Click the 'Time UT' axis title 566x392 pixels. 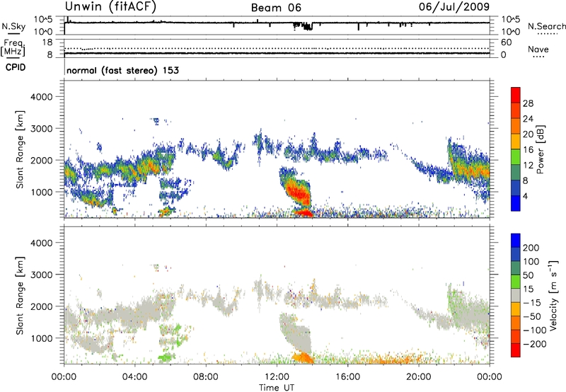[277, 388]
